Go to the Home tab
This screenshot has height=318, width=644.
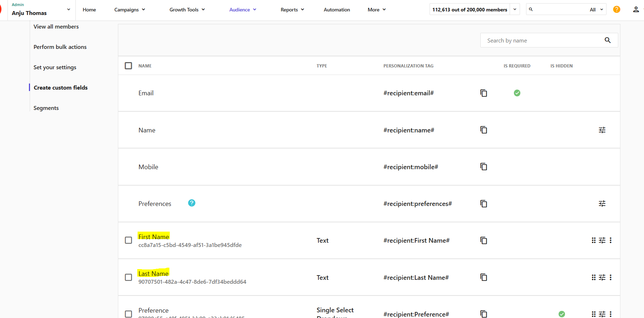89,10
